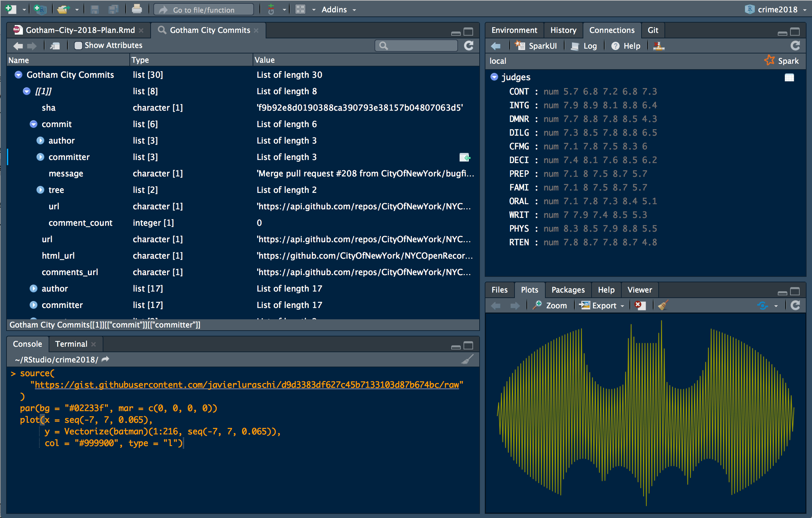Switch to the Terminal tab
The image size is (812, 518).
coord(71,344)
